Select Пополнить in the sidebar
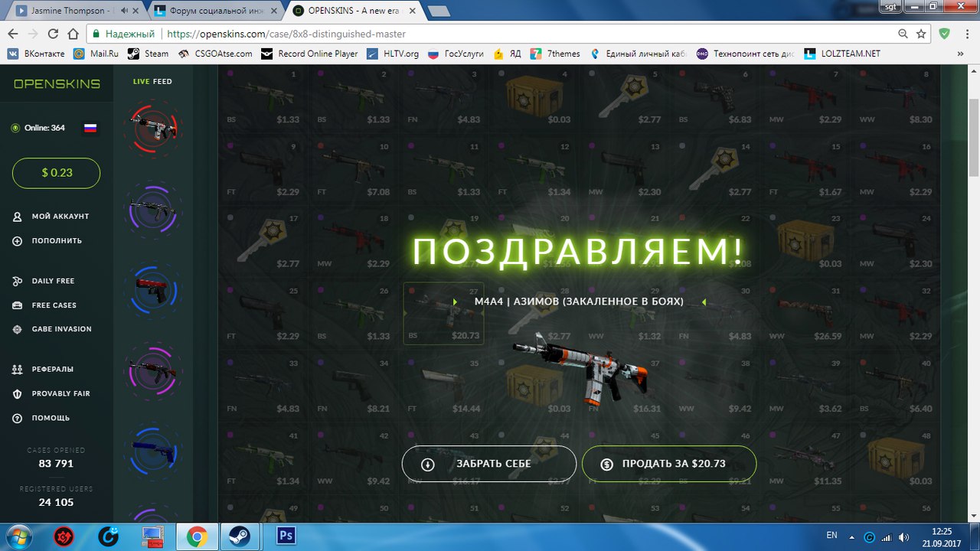The image size is (980, 551). click(56, 241)
